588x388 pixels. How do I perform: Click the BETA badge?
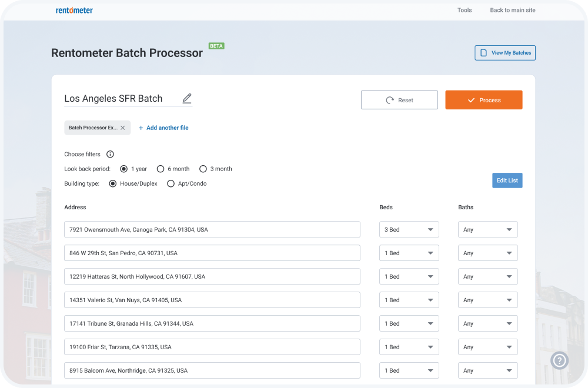(x=216, y=46)
